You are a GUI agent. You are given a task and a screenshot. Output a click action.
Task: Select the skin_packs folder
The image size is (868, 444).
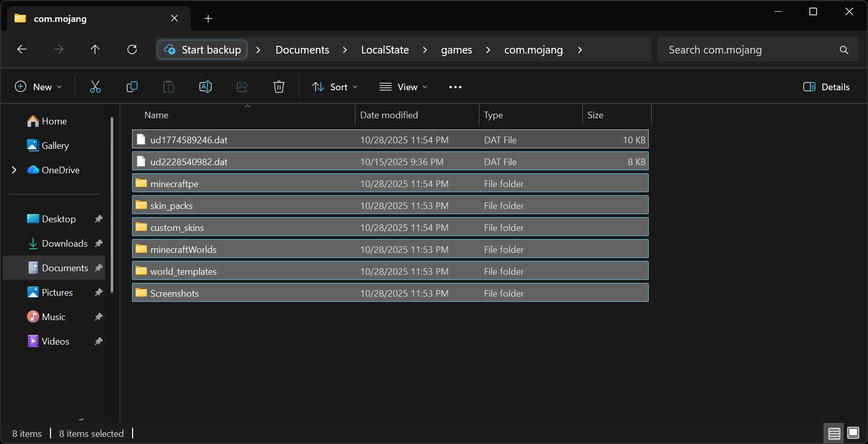390,205
